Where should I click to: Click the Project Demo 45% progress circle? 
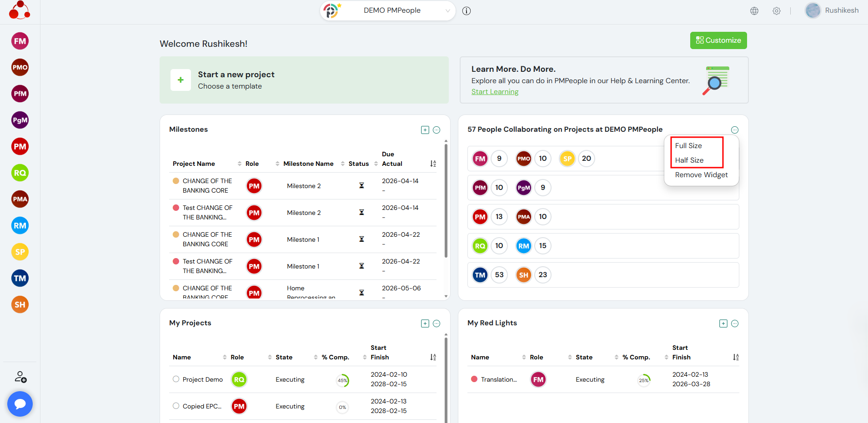click(x=342, y=381)
